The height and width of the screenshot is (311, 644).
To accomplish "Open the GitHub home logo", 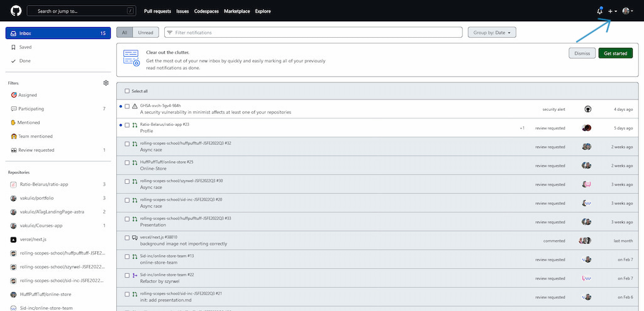I will click(16, 11).
